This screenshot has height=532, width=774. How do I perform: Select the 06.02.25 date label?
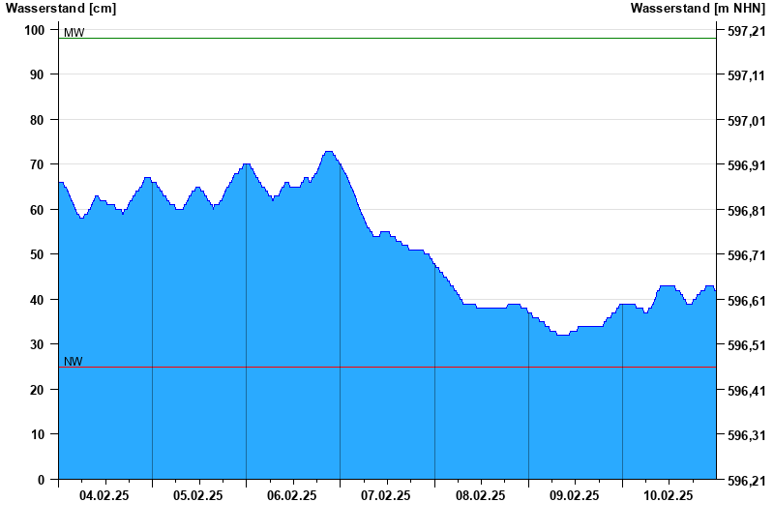[x=292, y=495]
